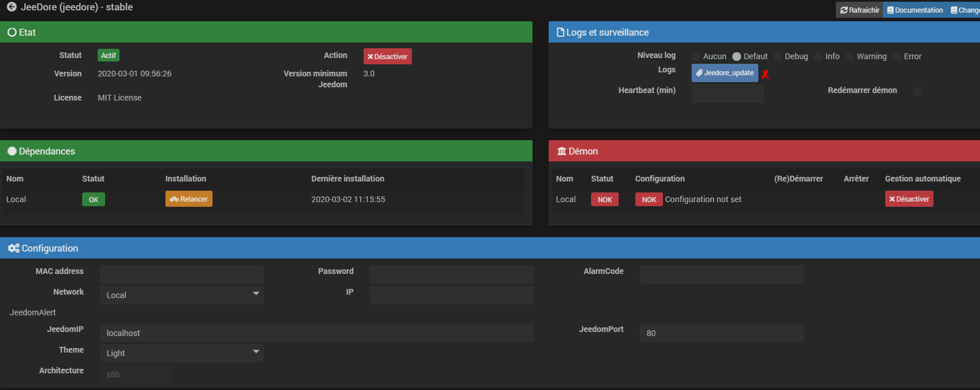980x390 pixels.
Task: Click the Heartbeat (min) input field
Action: click(727, 93)
